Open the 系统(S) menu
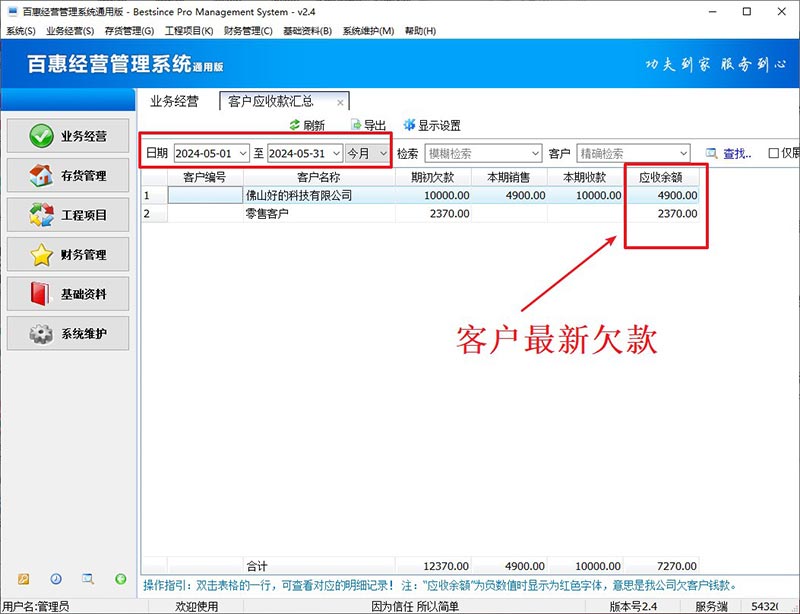Image resolution: width=800 pixels, height=614 pixels. [x=20, y=31]
